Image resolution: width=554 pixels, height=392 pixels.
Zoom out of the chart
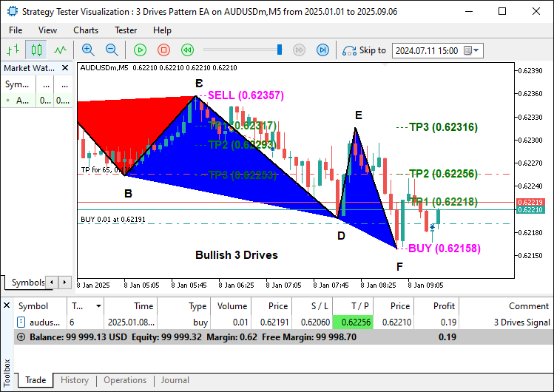pyautogui.click(x=112, y=50)
